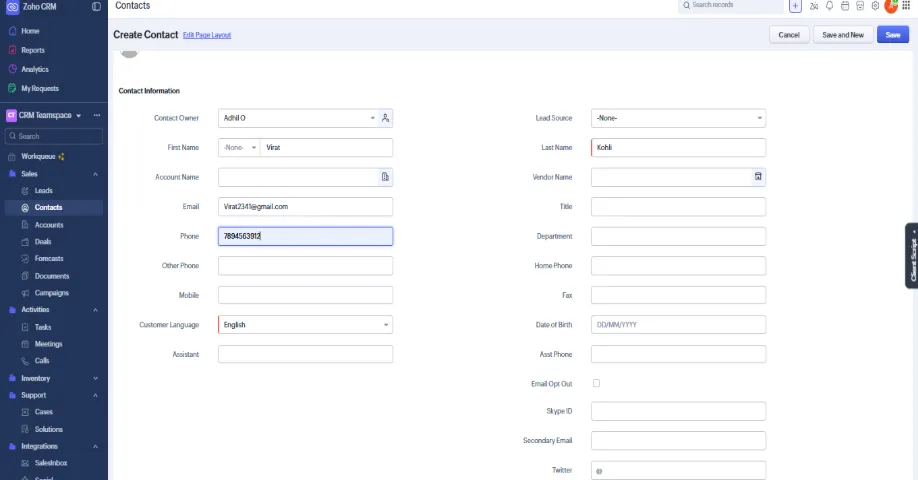Click the Secondary Email input field
This screenshot has height=480, width=918.
click(x=678, y=441)
